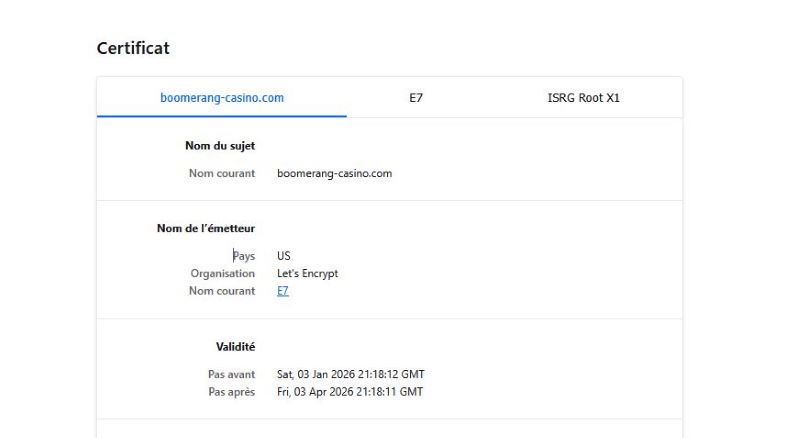Select the country value 'US'
This screenshot has height=438, width=800.
(284, 256)
